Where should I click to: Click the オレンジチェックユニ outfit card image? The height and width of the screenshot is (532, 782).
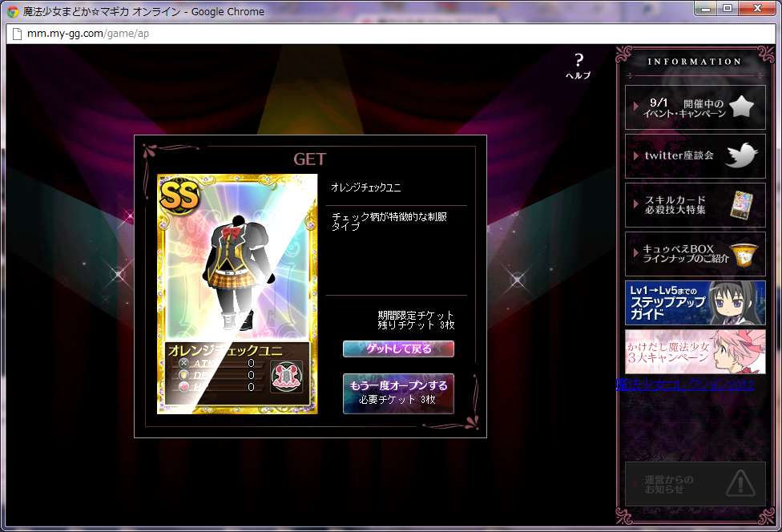pos(237,264)
